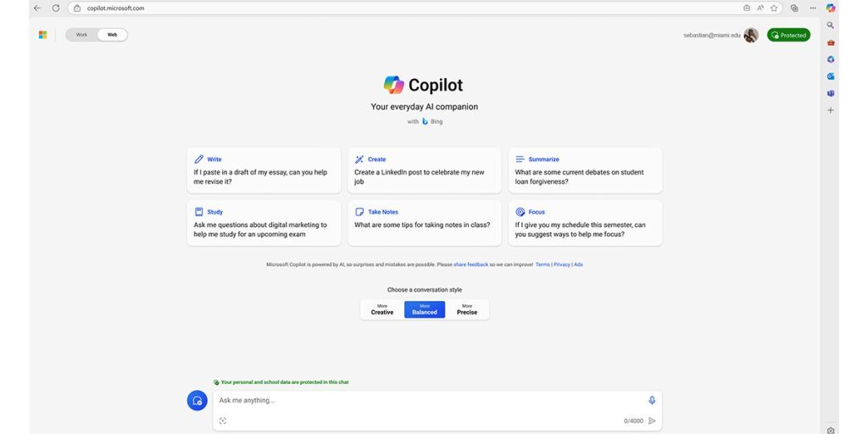
Task: Switch the toggle to Work mode
Action: click(x=82, y=35)
